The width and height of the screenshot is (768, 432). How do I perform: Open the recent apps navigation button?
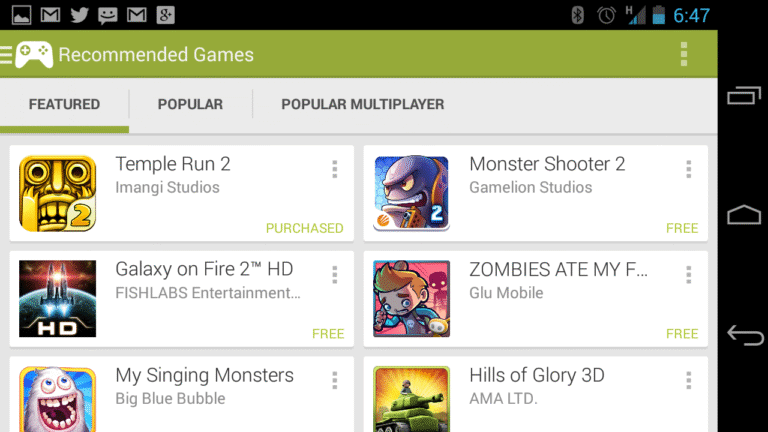tap(744, 96)
